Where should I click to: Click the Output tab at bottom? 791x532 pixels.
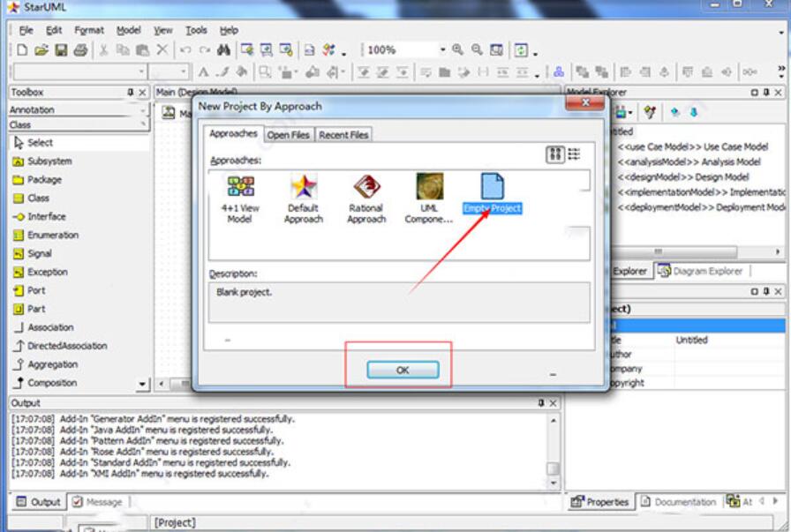click(x=38, y=502)
